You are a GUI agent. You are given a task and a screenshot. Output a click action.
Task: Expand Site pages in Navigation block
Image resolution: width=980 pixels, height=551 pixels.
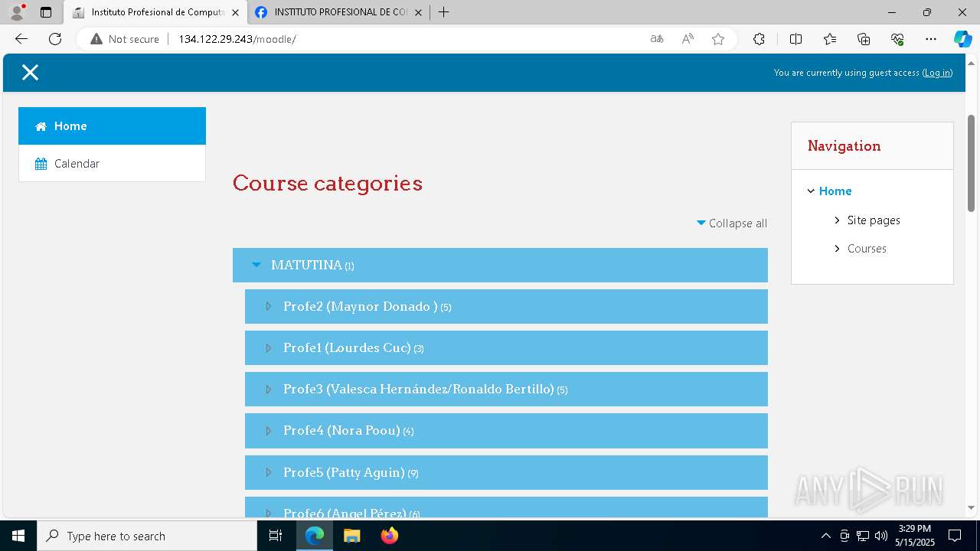837,220
